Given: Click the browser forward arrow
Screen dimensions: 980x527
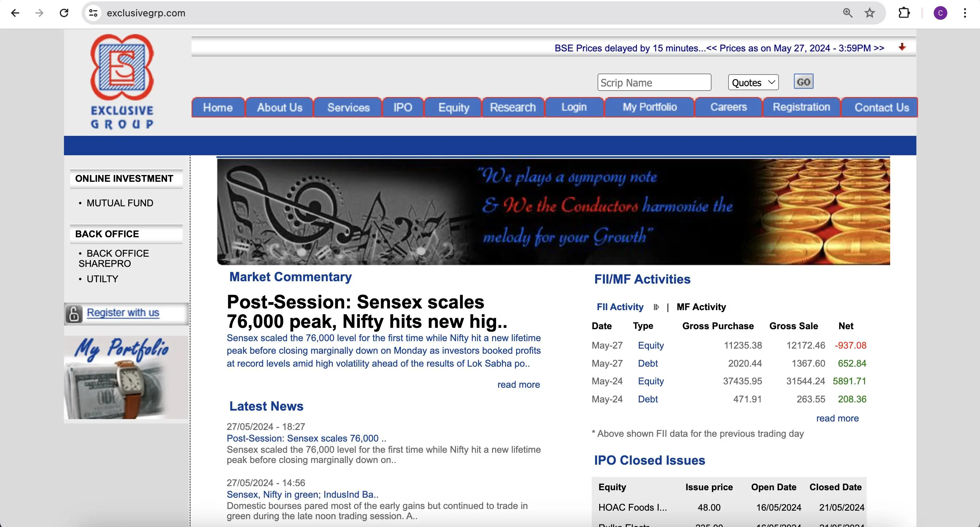Looking at the screenshot, I should point(39,13).
